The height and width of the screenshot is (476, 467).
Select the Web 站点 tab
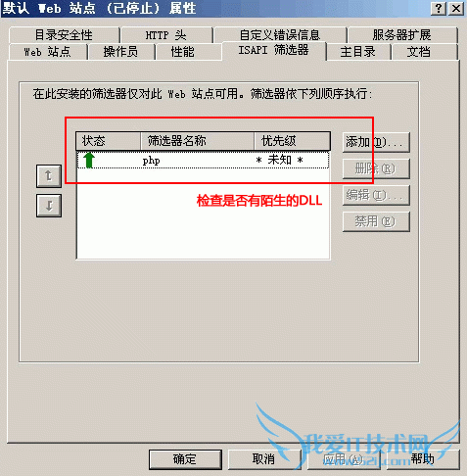(x=48, y=52)
